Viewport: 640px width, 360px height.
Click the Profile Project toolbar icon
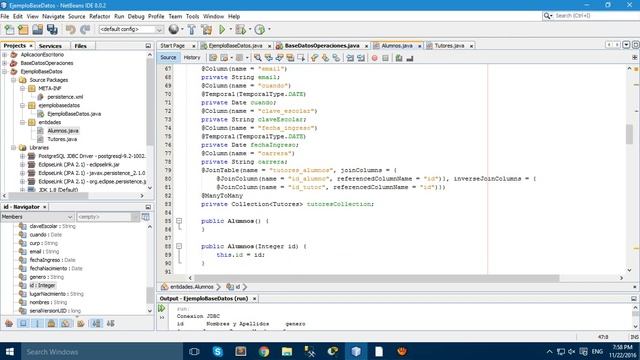(x=260, y=29)
